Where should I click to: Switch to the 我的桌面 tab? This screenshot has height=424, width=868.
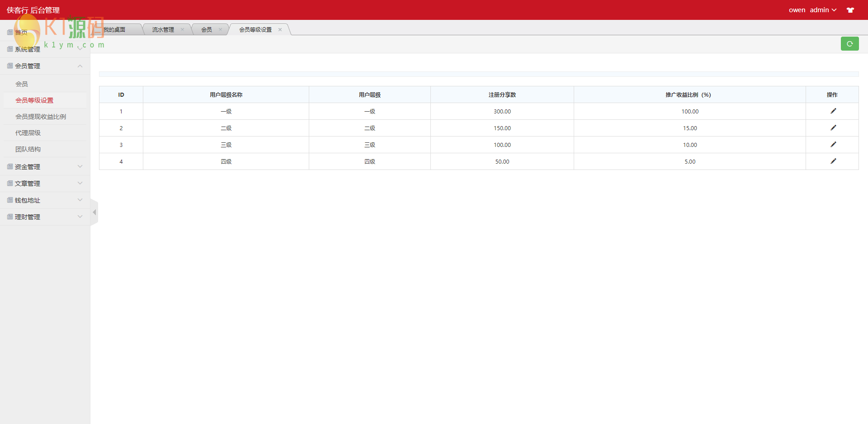tap(114, 30)
